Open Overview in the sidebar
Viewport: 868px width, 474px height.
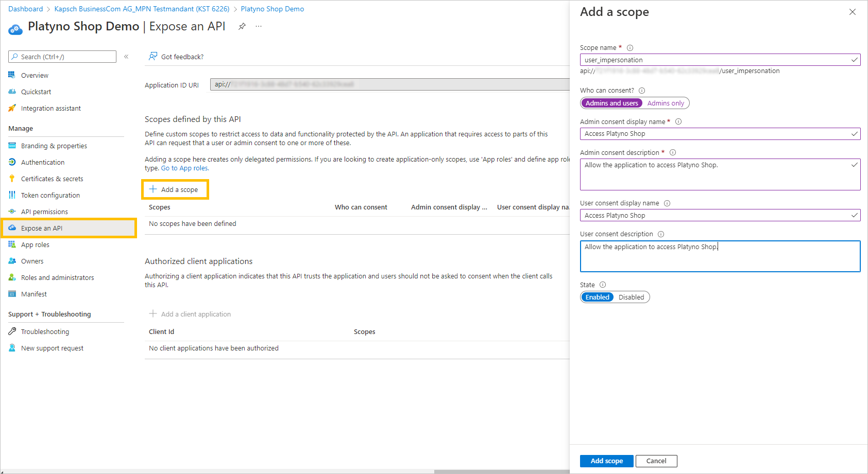pyautogui.click(x=35, y=76)
